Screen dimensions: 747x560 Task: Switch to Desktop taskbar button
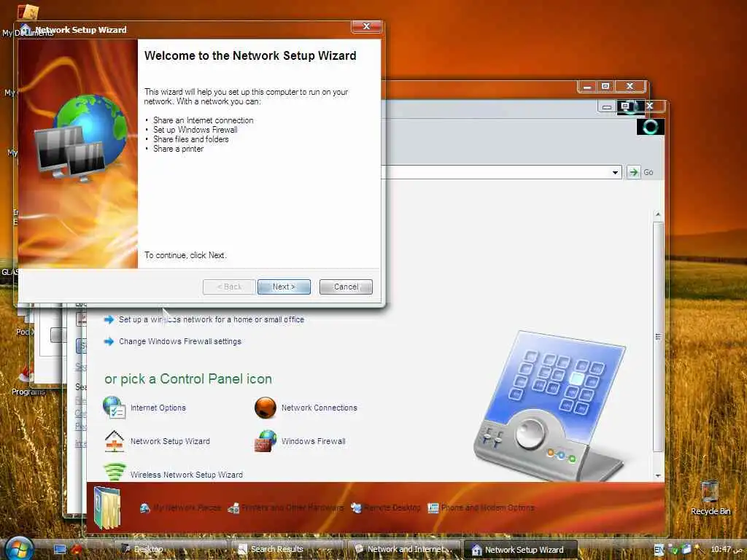[x=171, y=549]
